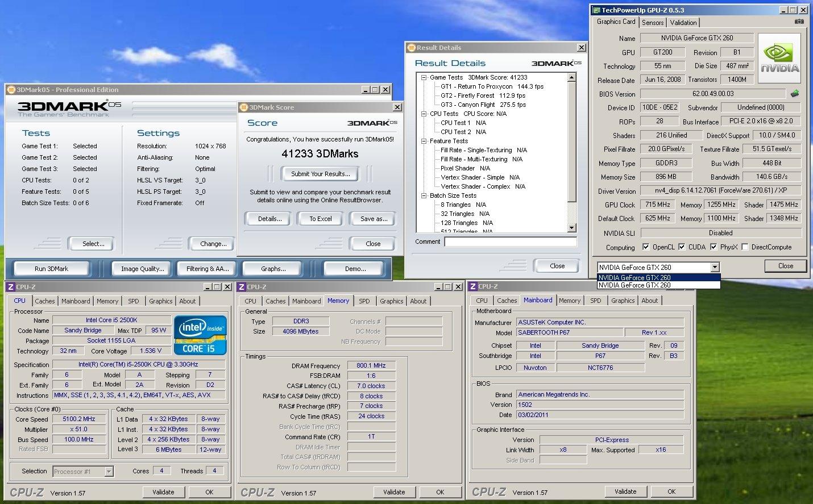The image size is (813, 504).
Task: Open the Processor #1 selection dropdown
Action: pos(109,472)
